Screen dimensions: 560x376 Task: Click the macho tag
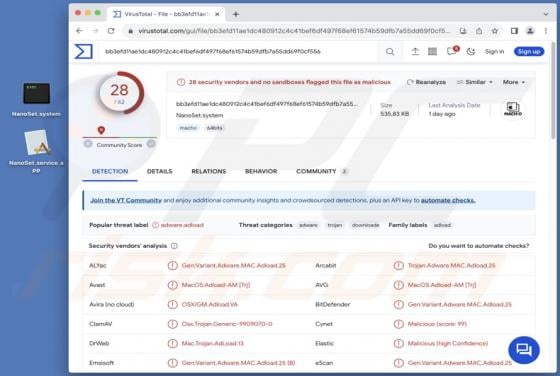point(188,128)
